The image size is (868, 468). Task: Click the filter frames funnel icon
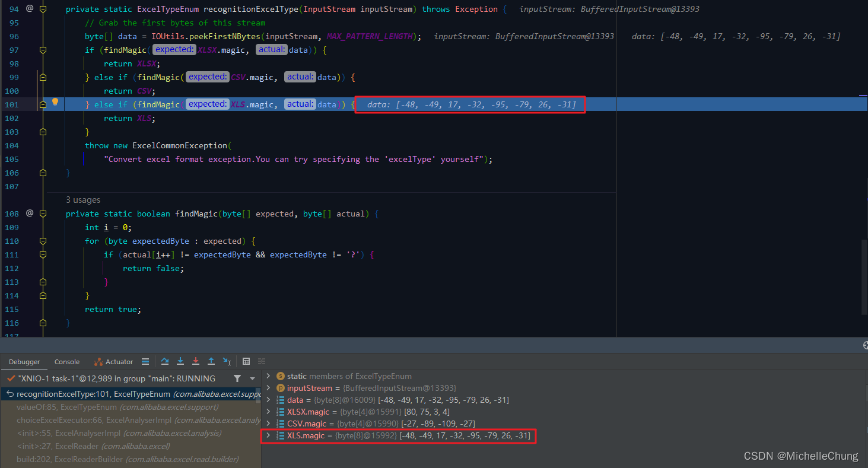[237, 378]
